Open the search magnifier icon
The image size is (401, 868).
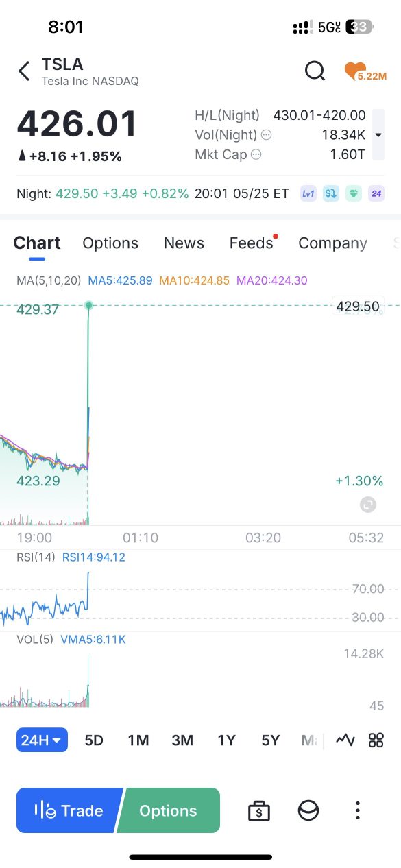[315, 71]
